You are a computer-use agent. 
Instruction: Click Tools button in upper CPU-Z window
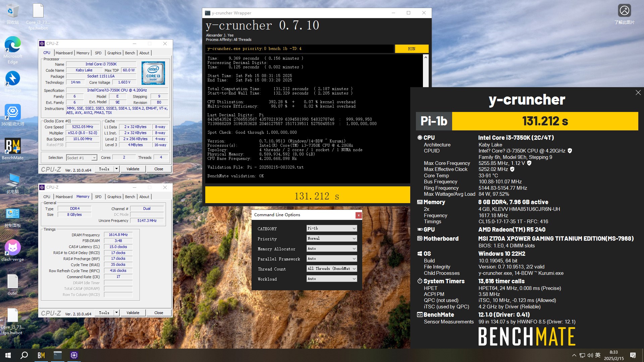(104, 169)
